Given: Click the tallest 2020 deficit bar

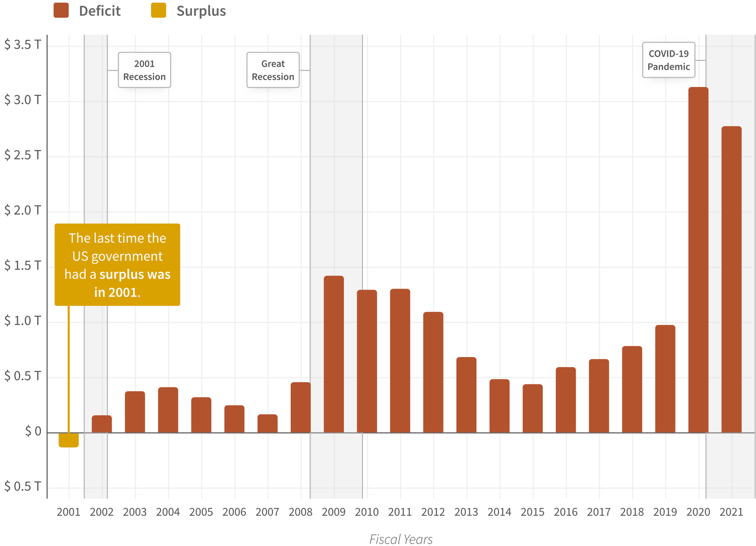Looking at the screenshot, I should coord(698,260).
